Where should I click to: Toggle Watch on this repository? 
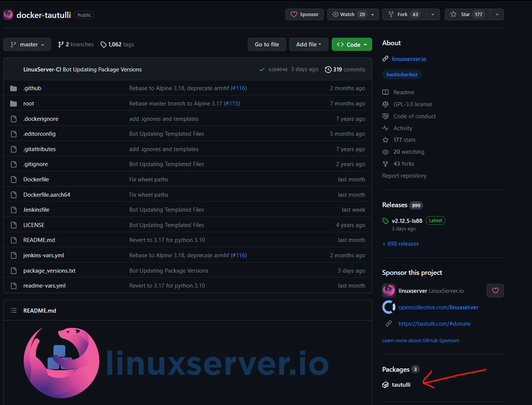348,14
